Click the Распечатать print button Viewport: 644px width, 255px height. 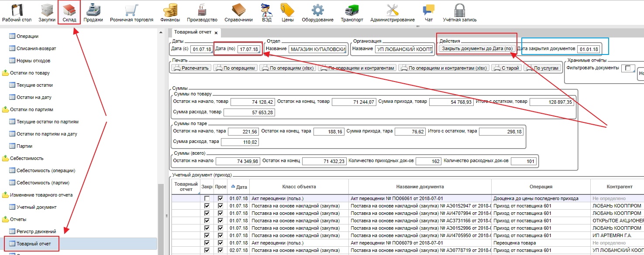click(x=191, y=68)
